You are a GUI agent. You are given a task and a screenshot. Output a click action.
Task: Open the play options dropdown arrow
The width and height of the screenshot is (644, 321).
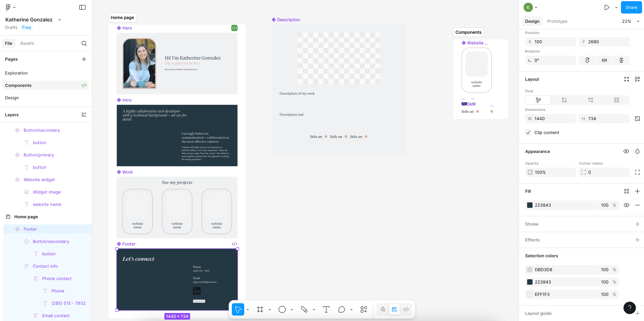616,8
